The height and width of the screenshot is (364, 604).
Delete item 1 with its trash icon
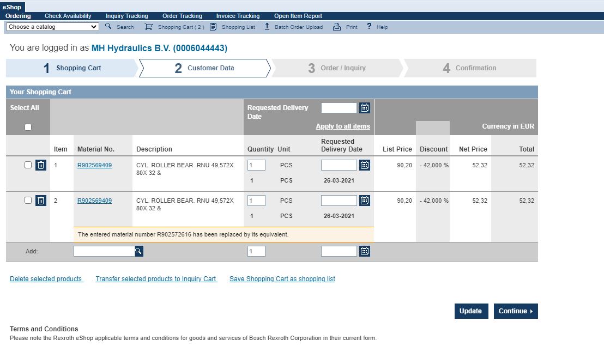pyautogui.click(x=41, y=165)
